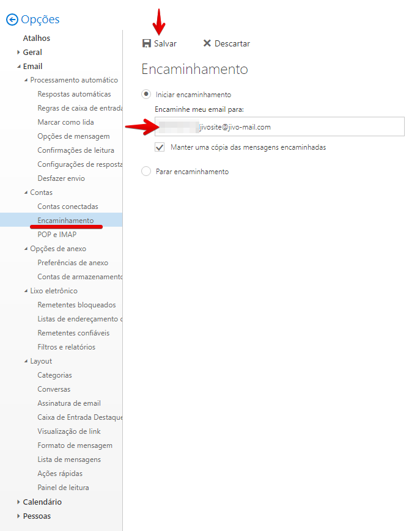420x531 pixels.
Task: Open Assinatura de email settings
Action: (x=69, y=403)
